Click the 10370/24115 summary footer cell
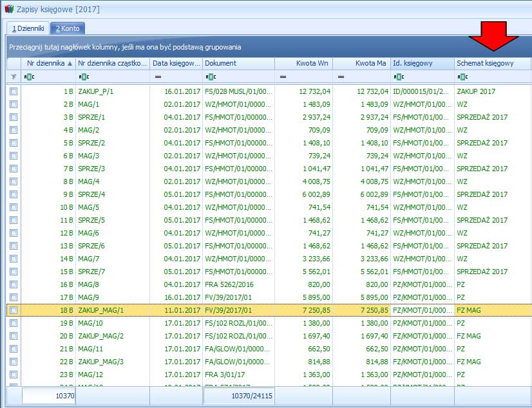Image resolution: width=532 pixels, height=408 pixels. (239, 396)
